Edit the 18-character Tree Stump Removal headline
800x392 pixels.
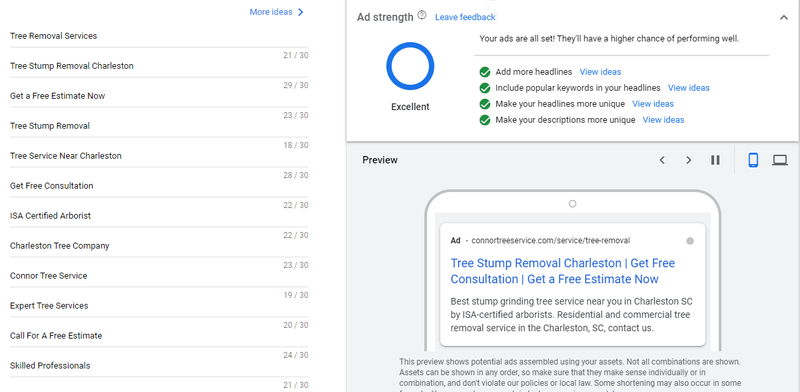(x=159, y=126)
